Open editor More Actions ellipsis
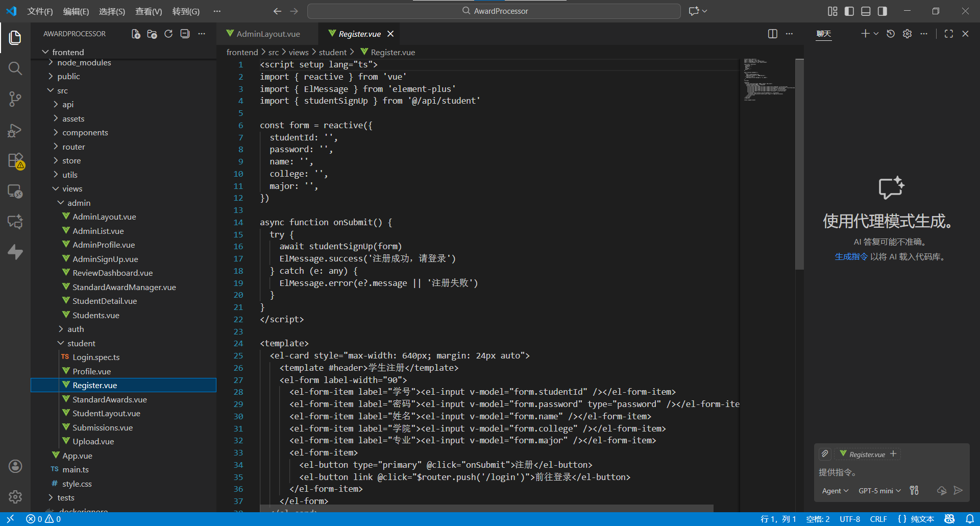This screenshot has height=526, width=980. pyautogui.click(x=789, y=34)
